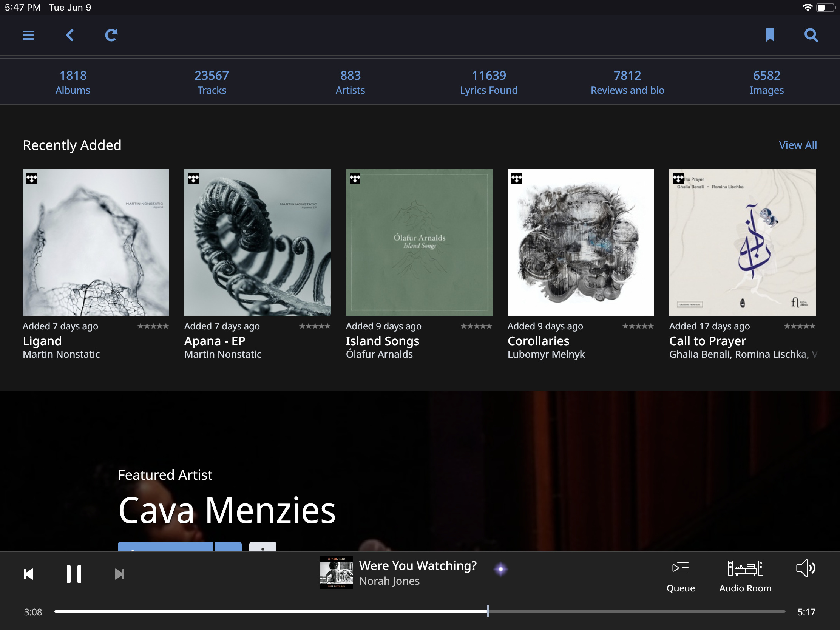Go back with the left arrow
This screenshot has width=840, height=630.
(69, 36)
